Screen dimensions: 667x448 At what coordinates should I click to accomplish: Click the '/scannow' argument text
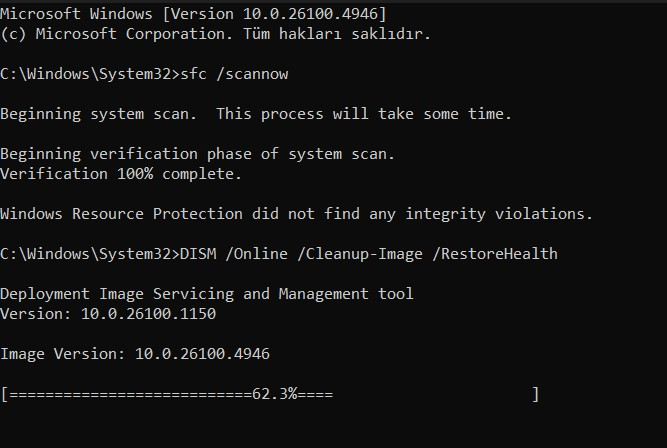click(252, 74)
